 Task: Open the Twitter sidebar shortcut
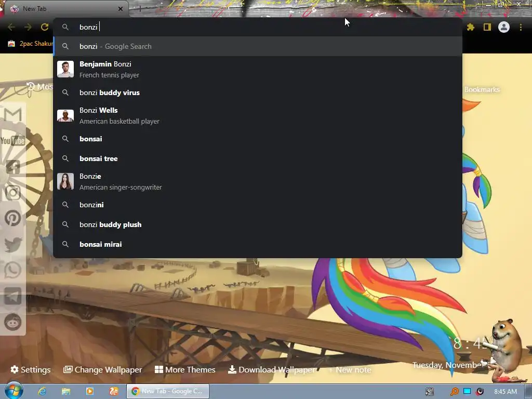coord(12,245)
